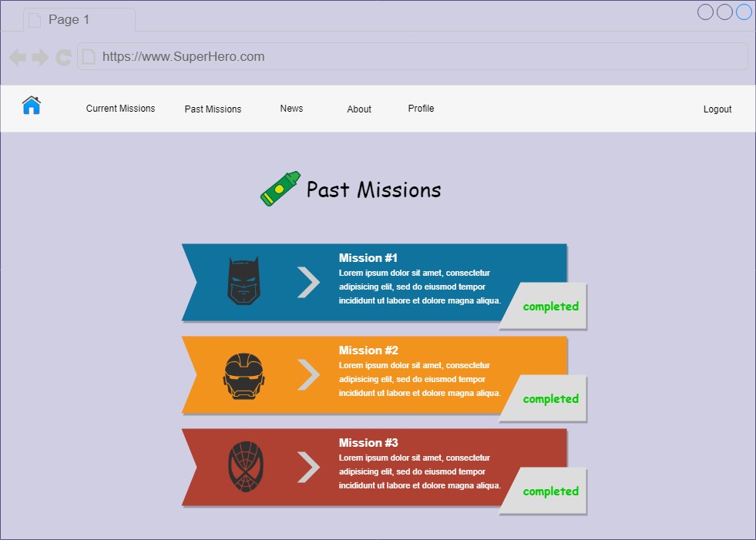Click the green crayon icon

point(280,189)
